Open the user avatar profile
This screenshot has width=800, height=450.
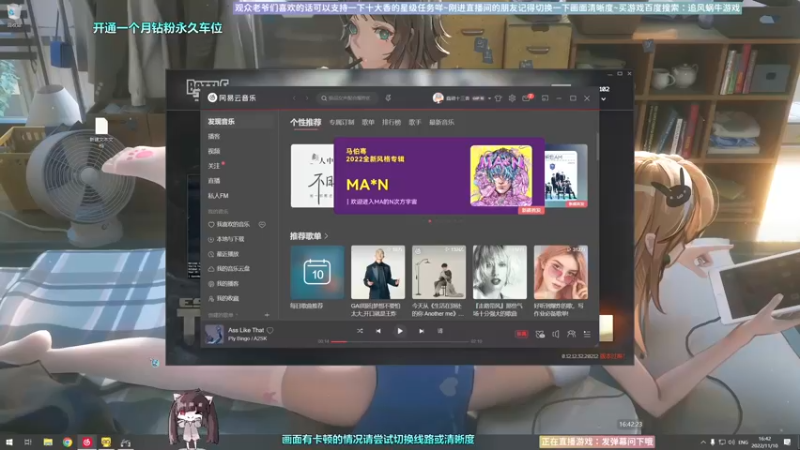(438, 98)
